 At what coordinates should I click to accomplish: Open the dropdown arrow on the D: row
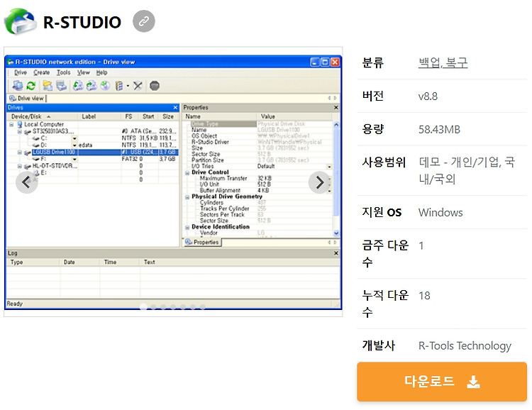click(x=74, y=145)
